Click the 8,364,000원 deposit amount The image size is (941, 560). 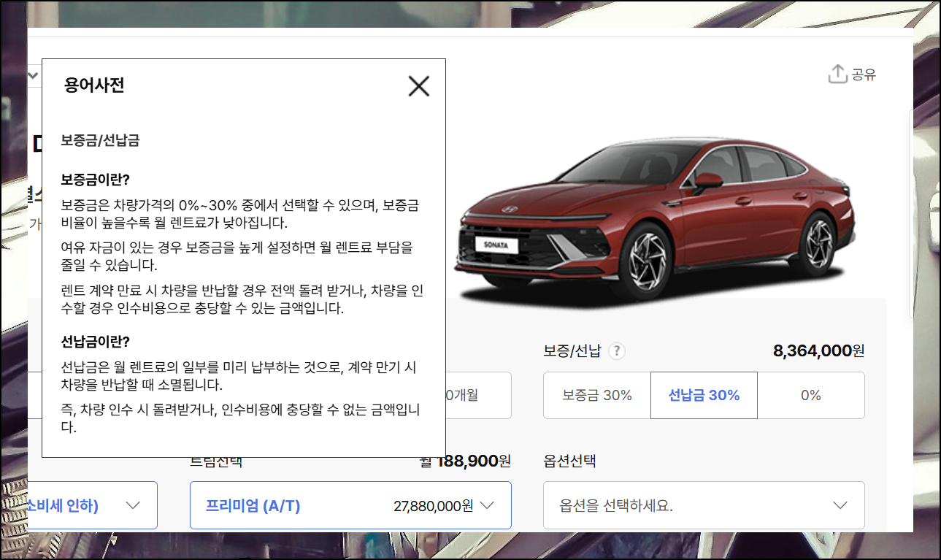tap(818, 351)
